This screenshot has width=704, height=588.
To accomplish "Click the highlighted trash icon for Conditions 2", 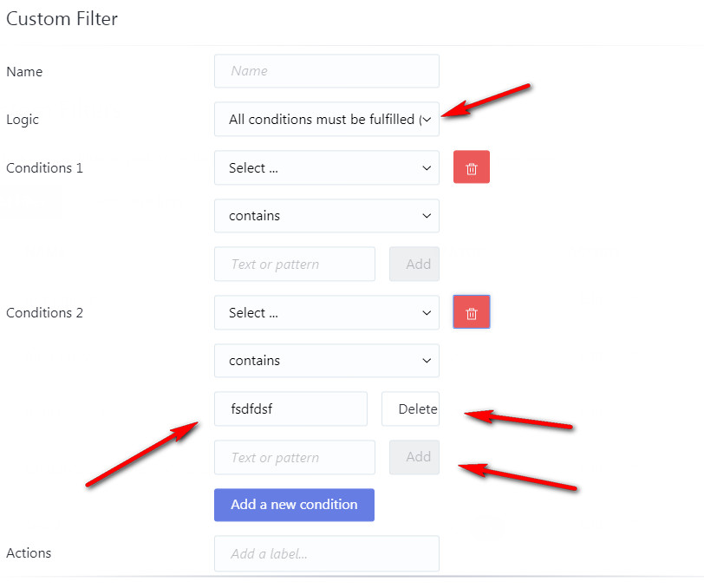I will [471, 311].
